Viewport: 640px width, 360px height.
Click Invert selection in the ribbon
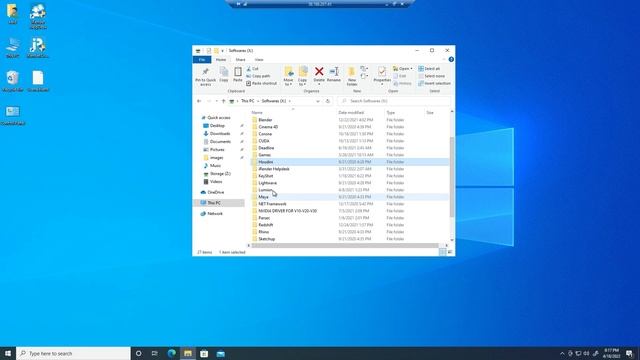tap(434, 83)
